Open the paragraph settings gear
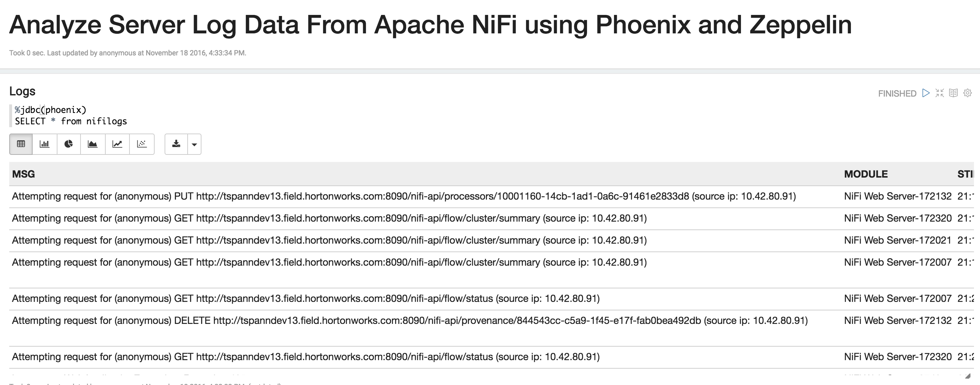 968,93
